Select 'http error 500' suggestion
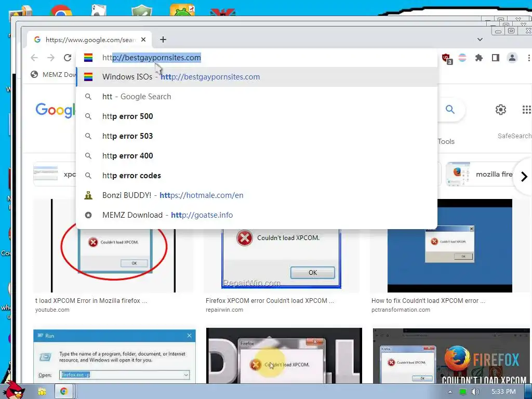This screenshot has width=532, height=399. (x=257, y=116)
